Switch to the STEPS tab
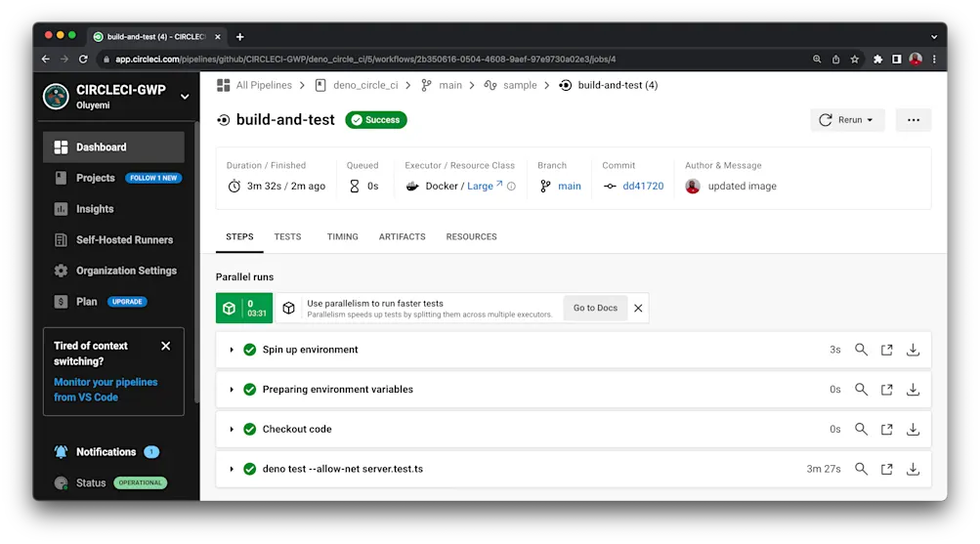 pyautogui.click(x=239, y=236)
